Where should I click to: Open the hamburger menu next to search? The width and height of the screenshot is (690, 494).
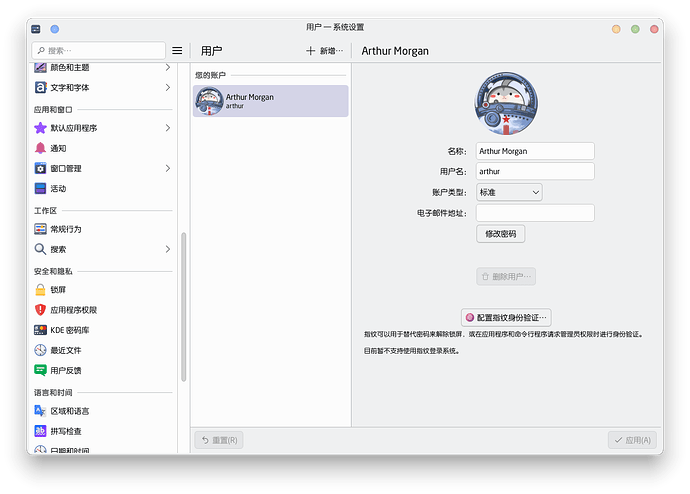pyautogui.click(x=177, y=51)
